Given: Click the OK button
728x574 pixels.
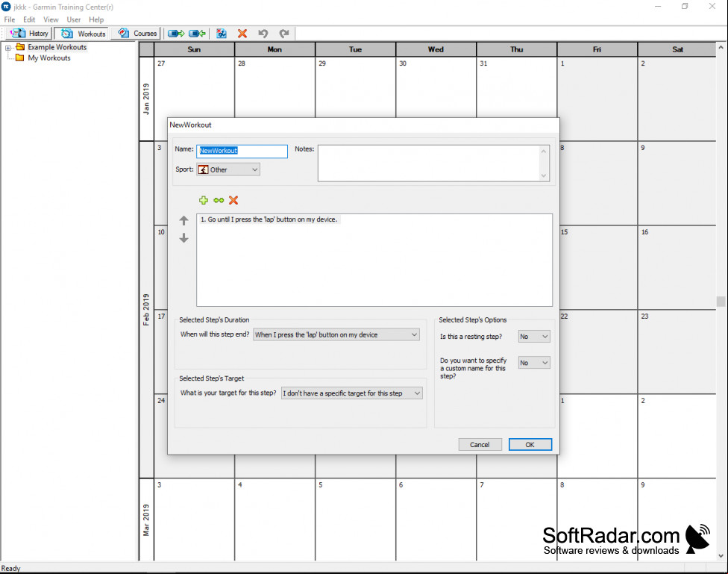Looking at the screenshot, I should click(530, 445).
